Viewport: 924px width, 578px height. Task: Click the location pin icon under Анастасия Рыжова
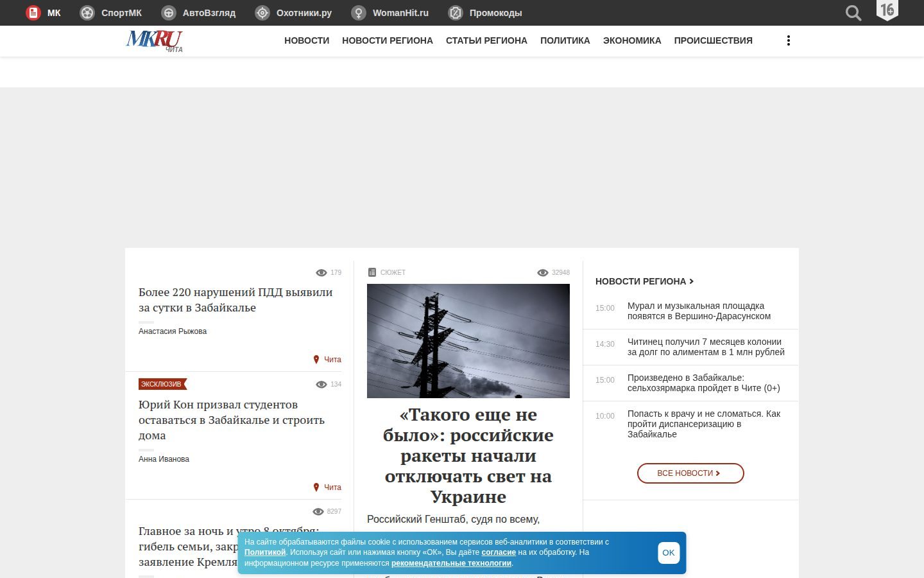tap(316, 360)
